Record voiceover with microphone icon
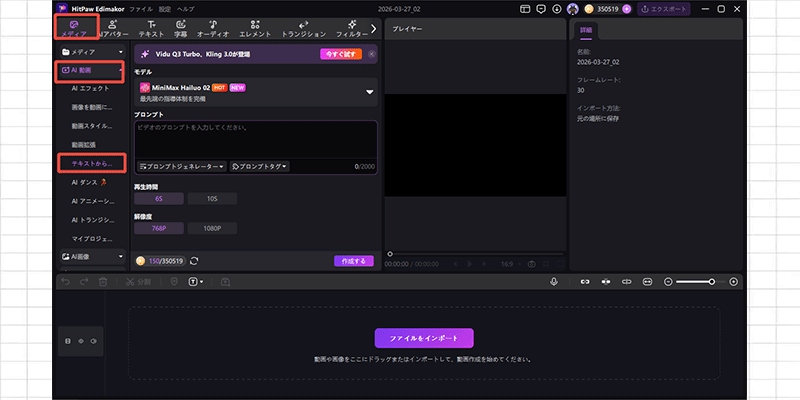800x400 pixels. coord(554,282)
